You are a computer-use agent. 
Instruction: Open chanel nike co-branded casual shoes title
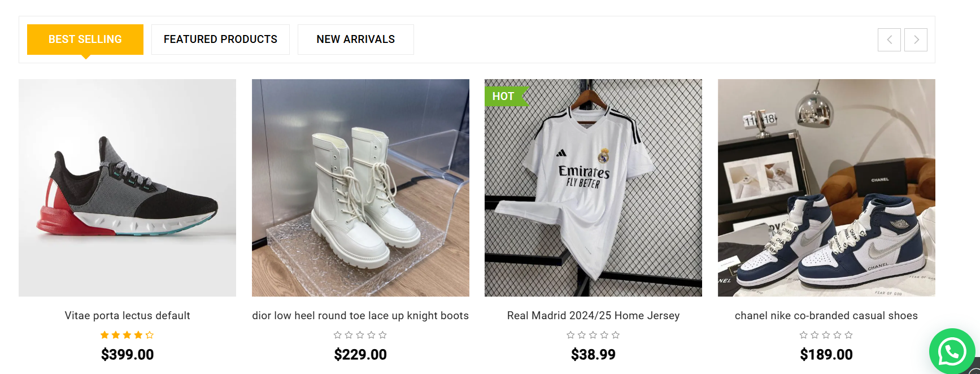click(x=826, y=316)
